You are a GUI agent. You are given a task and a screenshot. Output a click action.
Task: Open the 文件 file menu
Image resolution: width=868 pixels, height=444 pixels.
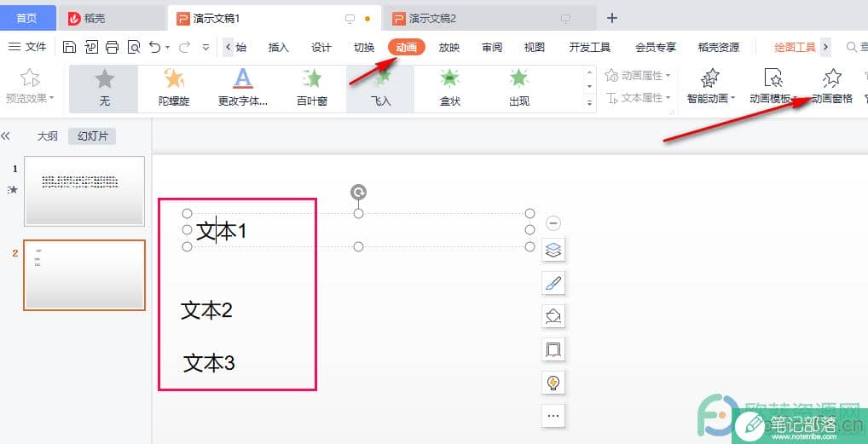pos(27,47)
